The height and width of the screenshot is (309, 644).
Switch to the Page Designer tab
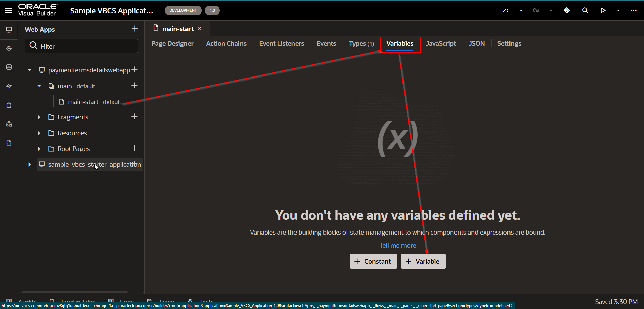[172, 43]
